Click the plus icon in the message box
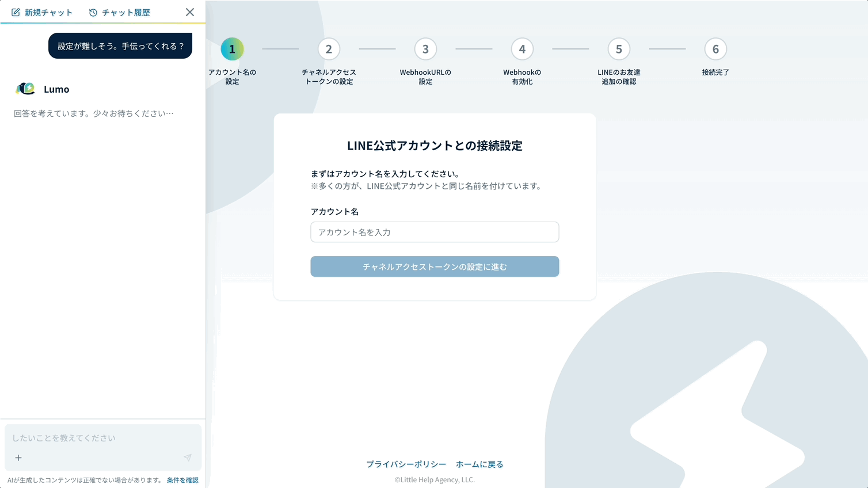This screenshot has width=868, height=488. [x=18, y=457]
